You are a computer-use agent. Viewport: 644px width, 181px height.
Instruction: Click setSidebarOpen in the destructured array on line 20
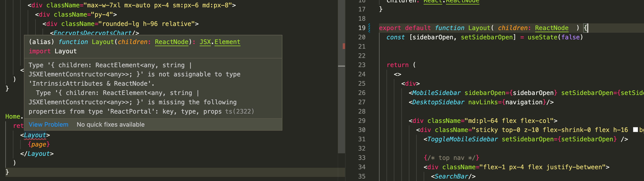pyautogui.click(x=487, y=37)
